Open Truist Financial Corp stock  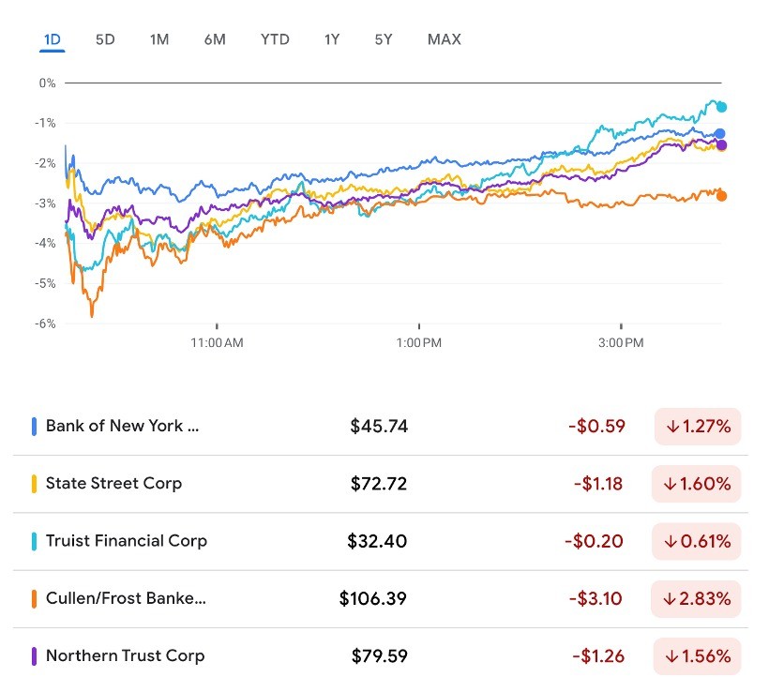126,540
